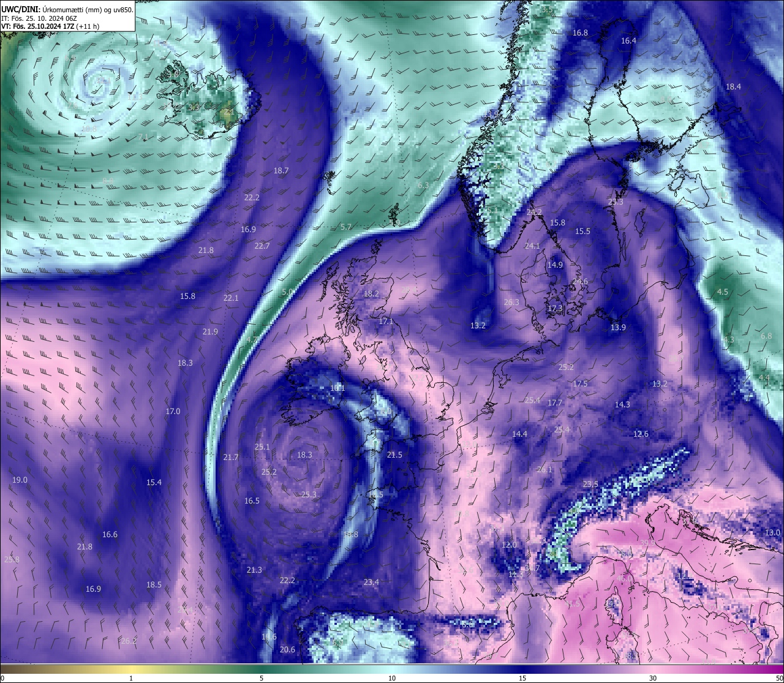Image resolution: width=784 pixels, height=683 pixels.
Task: Click the 17.0 value over the Atlantic
Action: [173, 412]
